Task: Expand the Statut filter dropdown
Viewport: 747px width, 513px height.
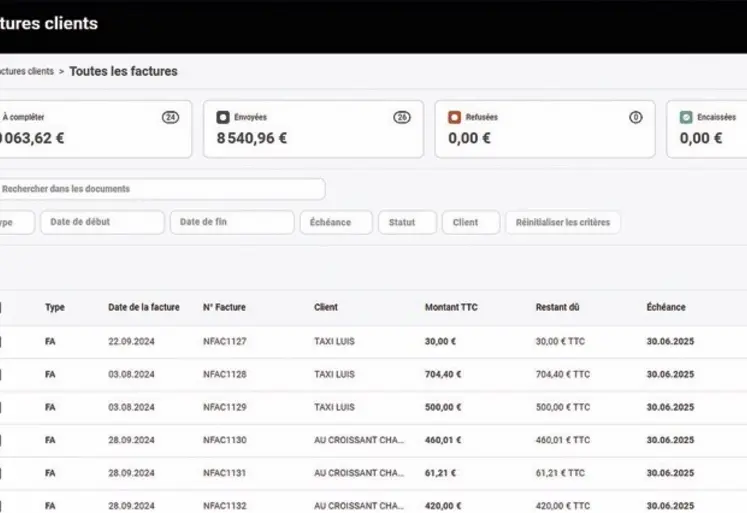Action: [407, 222]
